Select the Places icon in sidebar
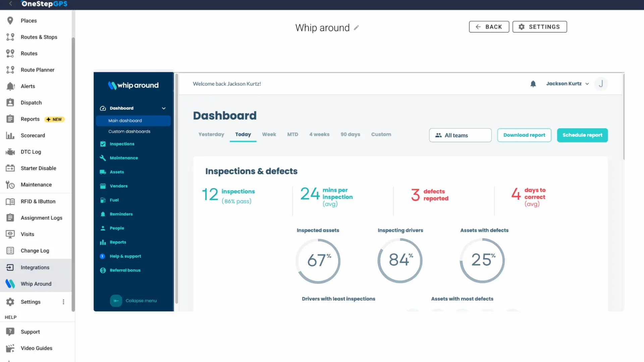 coord(10,20)
